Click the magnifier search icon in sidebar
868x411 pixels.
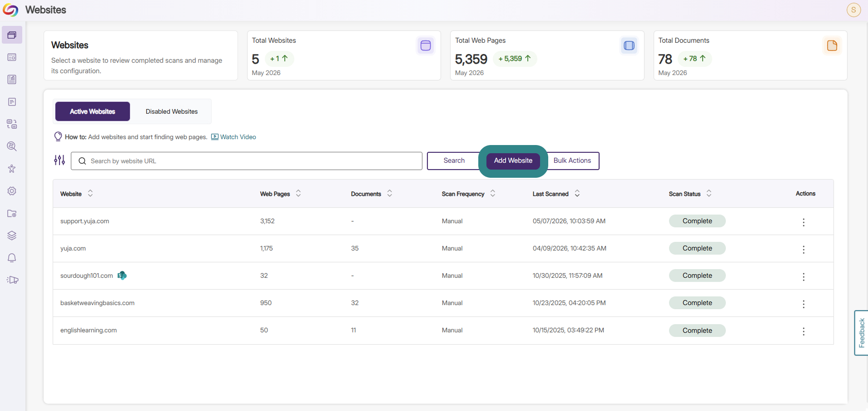click(12, 146)
